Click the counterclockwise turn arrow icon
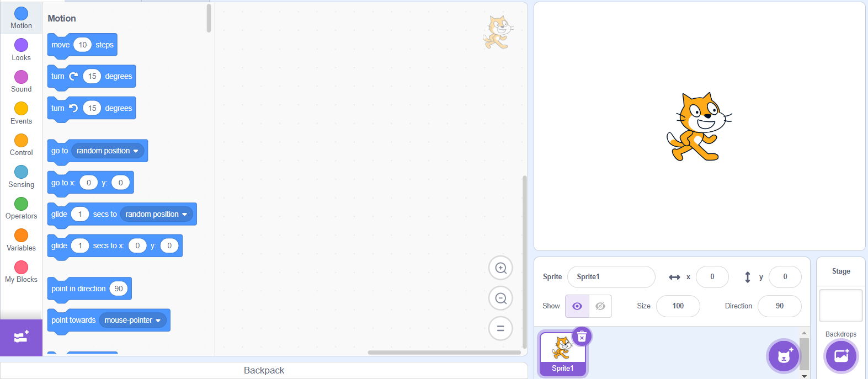This screenshot has width=868, height=379. tap(73, 108)
